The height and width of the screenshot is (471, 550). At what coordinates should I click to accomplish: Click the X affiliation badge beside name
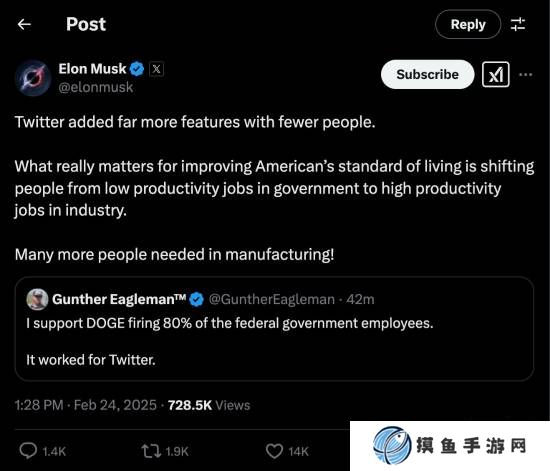(156, 69)
